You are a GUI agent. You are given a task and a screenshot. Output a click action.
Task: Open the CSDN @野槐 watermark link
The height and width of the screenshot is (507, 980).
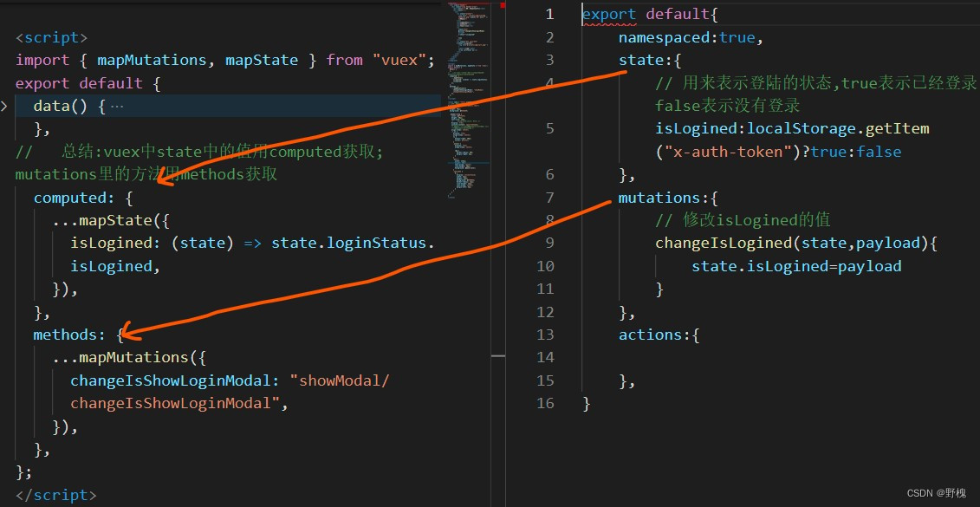[x=934, y=491]
